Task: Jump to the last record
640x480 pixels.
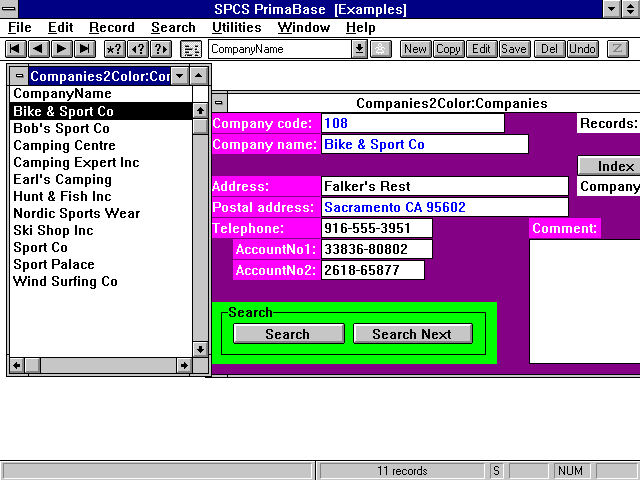Action: (x=84, y=49)
